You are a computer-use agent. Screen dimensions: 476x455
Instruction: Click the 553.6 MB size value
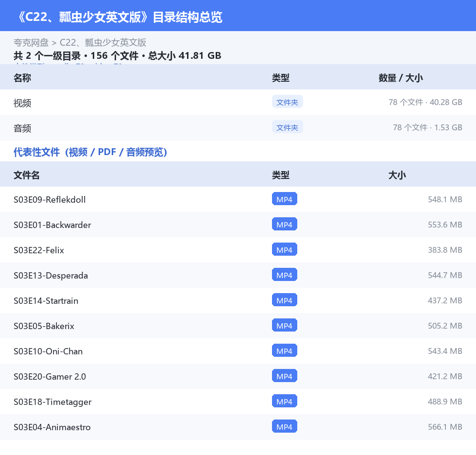pos(445,225)
